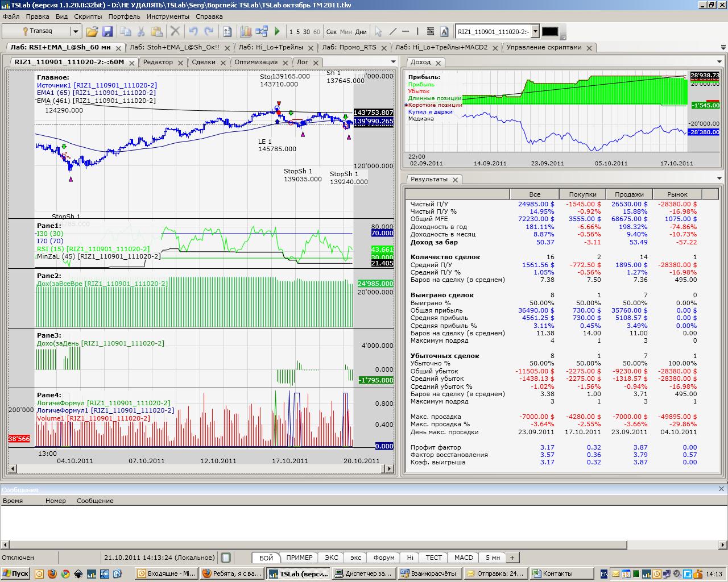Switch interval unit to Дни
The height and width of the screenshot is (582, 728).
(361, 32)
